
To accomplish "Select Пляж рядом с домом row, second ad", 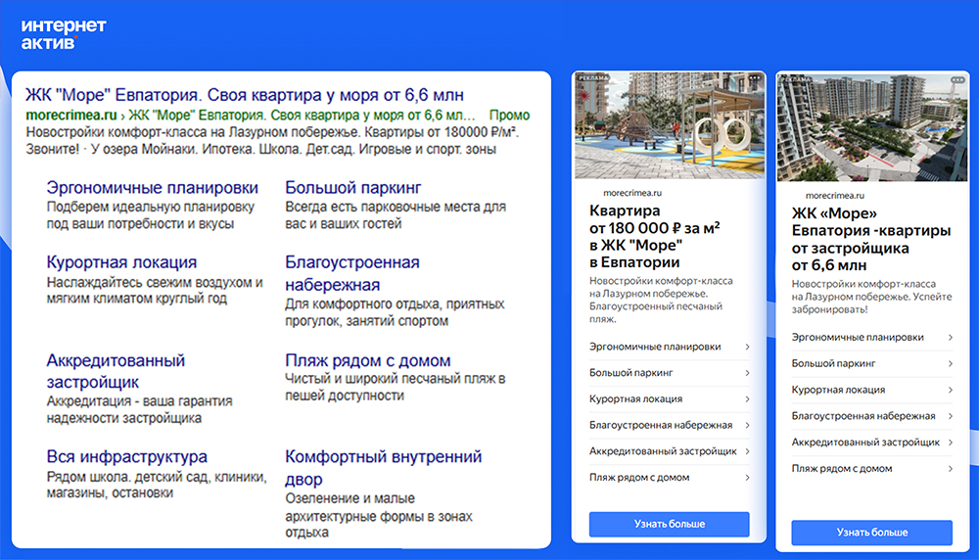I will 872,469.
